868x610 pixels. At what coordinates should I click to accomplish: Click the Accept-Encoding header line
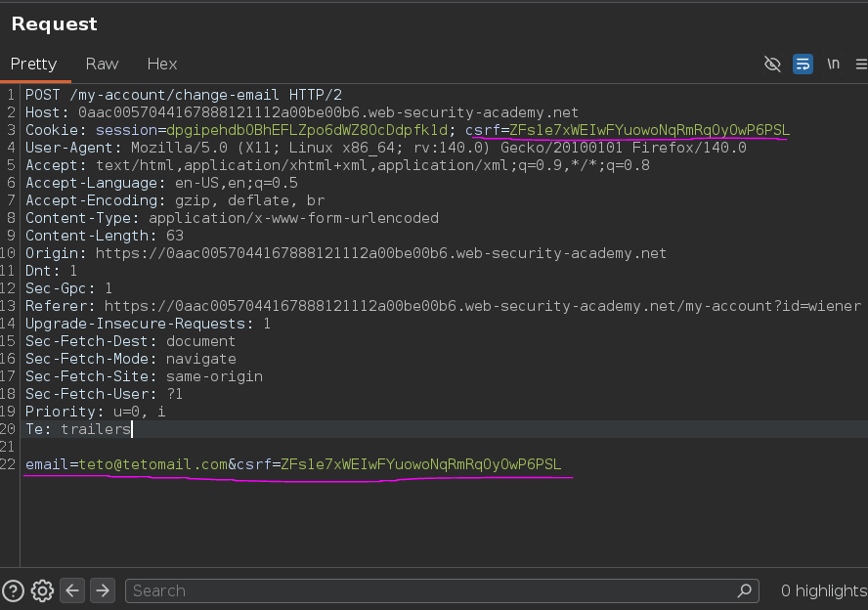[x=175, y=200]
